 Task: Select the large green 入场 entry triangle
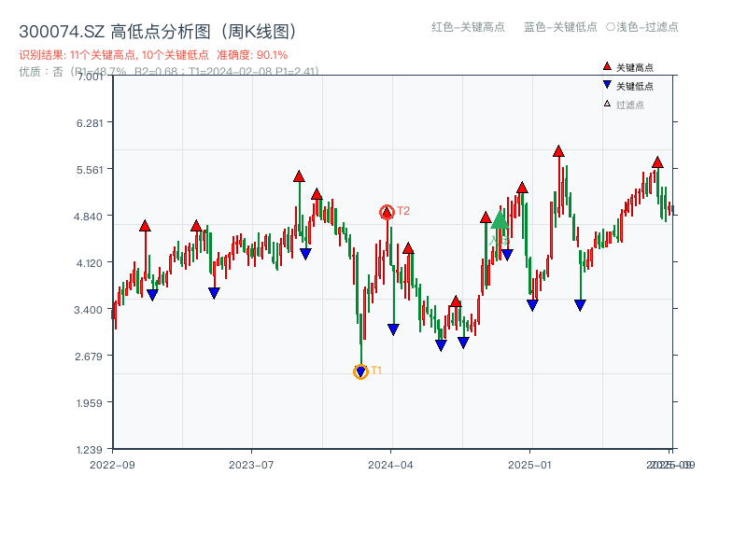[x=500, y=220]
